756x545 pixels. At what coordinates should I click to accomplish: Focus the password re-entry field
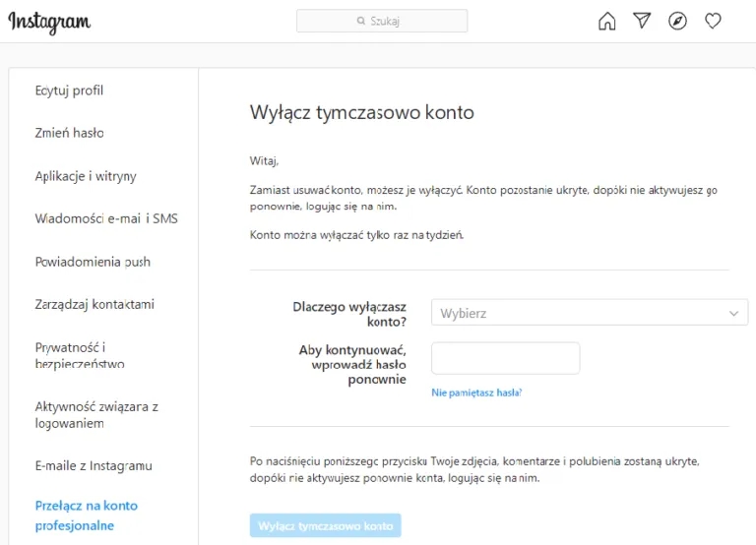click(505, 358)
